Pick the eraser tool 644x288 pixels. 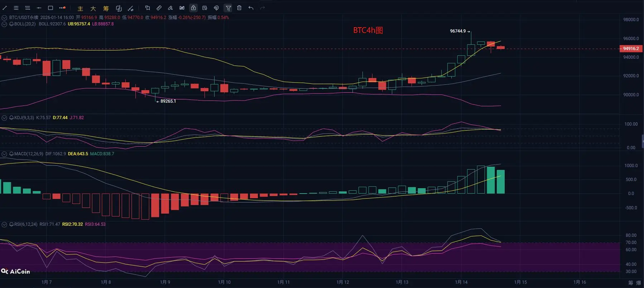[x=170, y=8]
